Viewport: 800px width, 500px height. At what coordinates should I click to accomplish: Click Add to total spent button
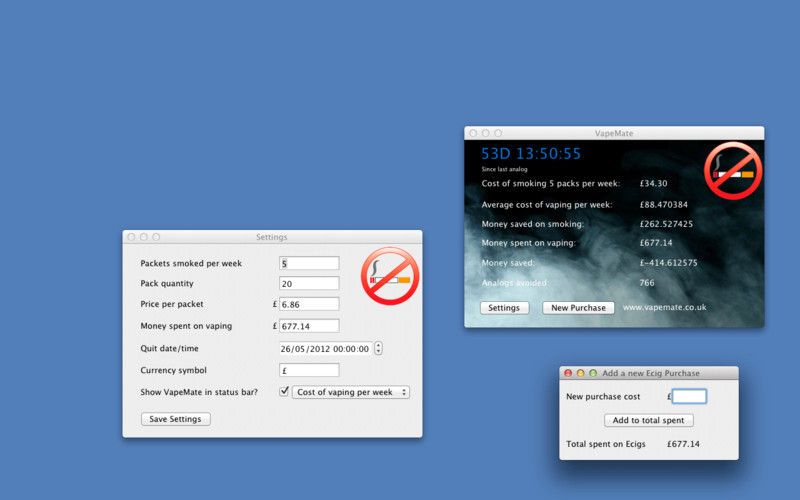(x=648, y=420)
